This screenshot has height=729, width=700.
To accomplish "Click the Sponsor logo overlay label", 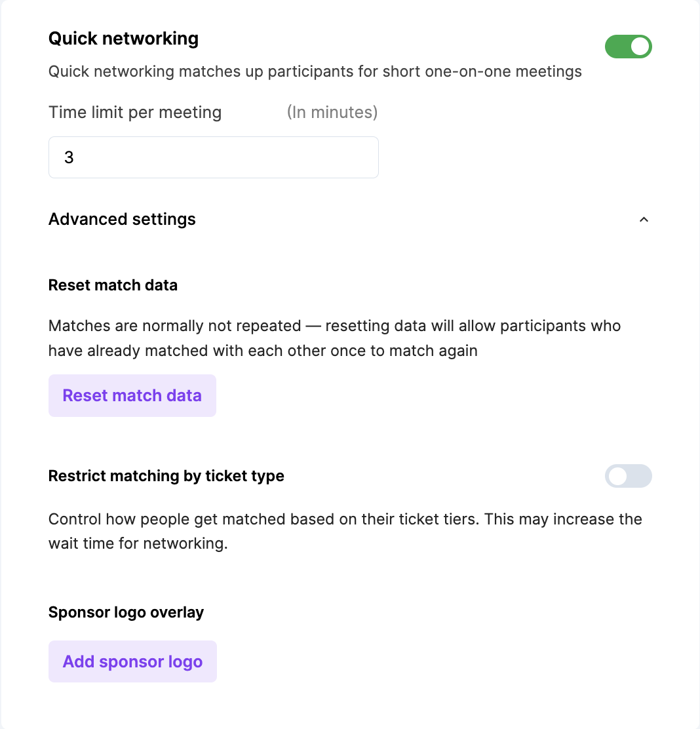I will point(126,612).
